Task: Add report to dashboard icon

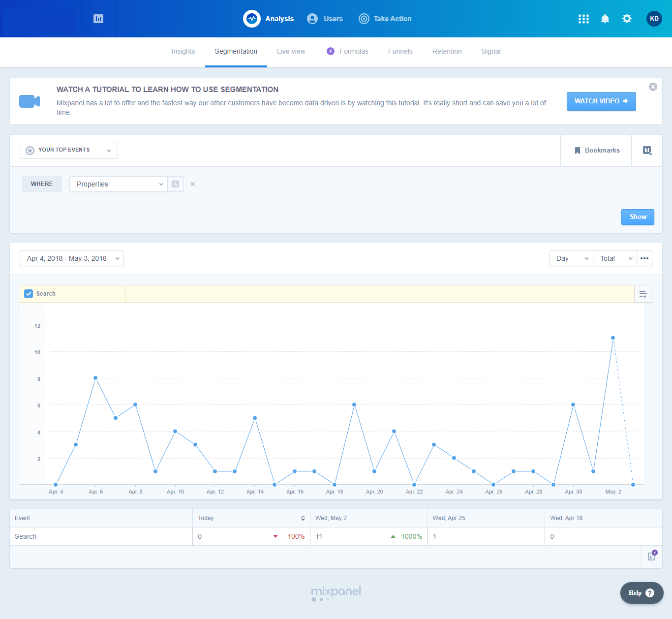Action: [x=647, y=151]
